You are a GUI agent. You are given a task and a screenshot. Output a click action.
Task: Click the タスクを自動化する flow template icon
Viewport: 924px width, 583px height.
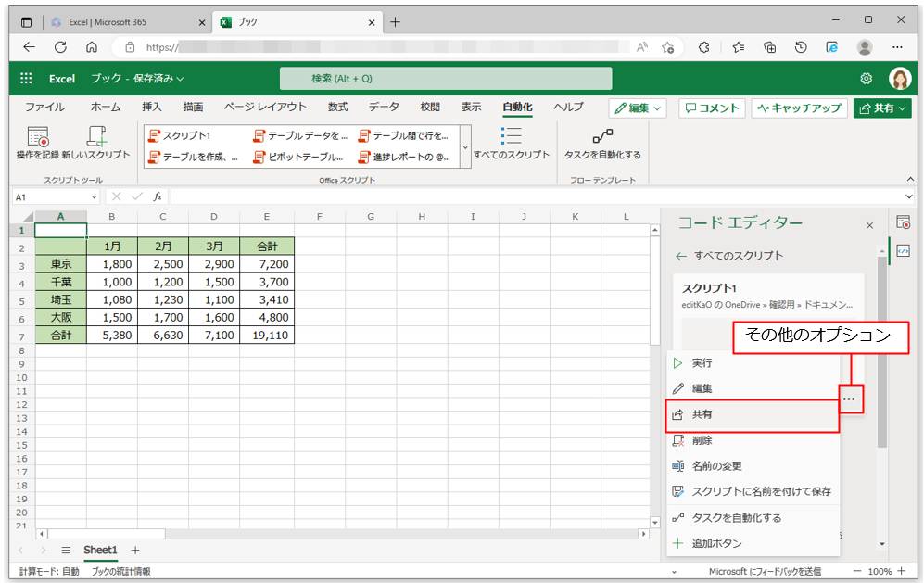602,137
